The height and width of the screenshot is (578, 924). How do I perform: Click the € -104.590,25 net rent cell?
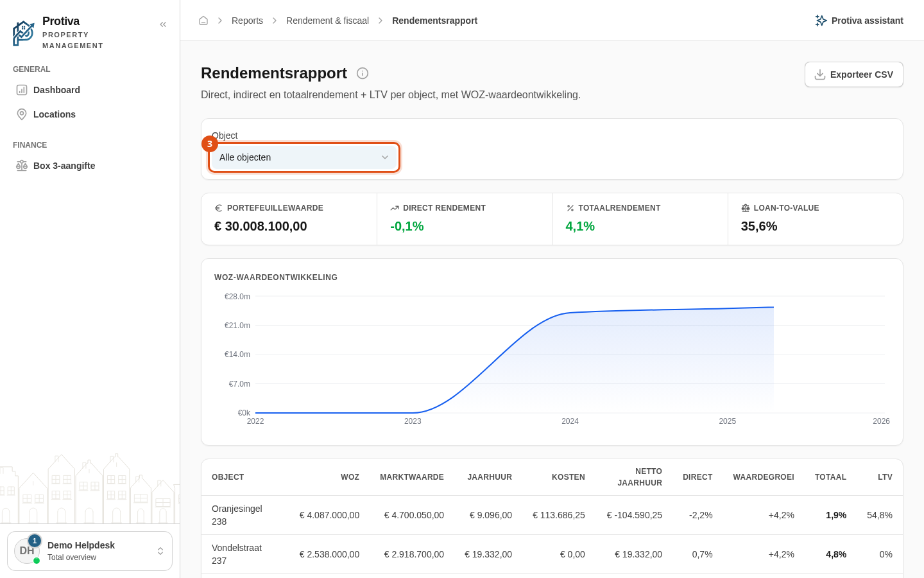point(635,515)
